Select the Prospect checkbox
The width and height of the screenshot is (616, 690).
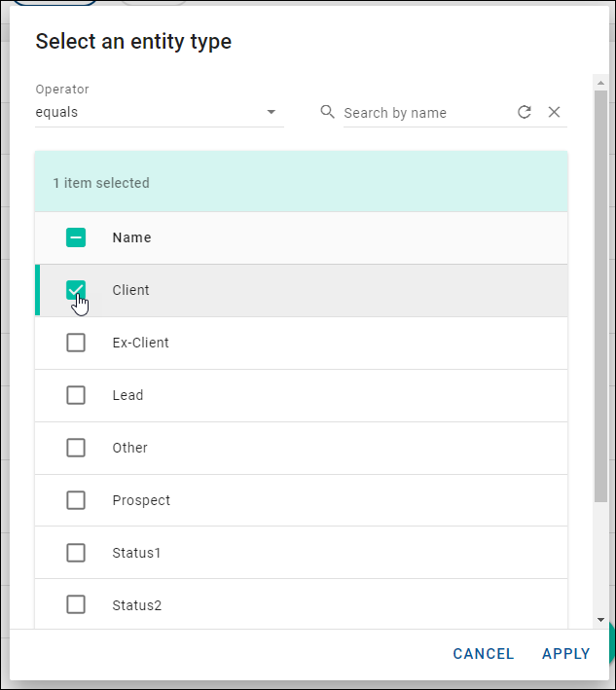click(76, 500)
